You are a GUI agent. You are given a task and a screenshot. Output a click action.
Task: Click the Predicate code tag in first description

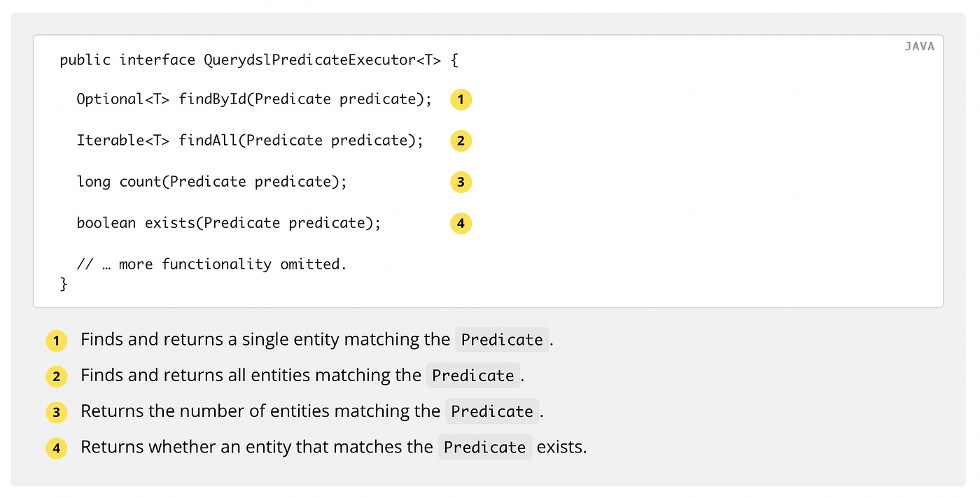coord(502,340)
